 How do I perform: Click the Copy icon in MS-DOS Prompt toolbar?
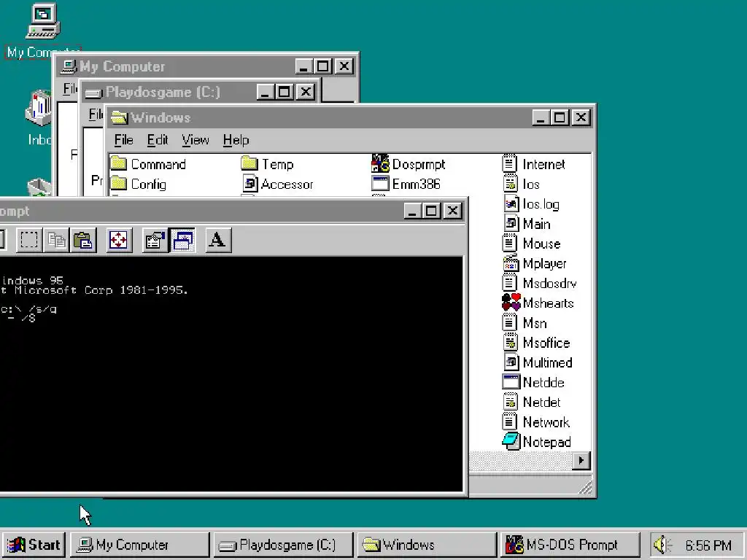(x=56, y=240)
